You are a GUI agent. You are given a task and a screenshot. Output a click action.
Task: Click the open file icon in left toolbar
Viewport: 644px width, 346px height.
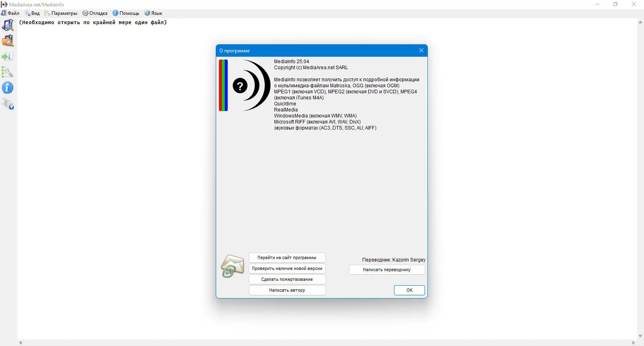[8, 25]
